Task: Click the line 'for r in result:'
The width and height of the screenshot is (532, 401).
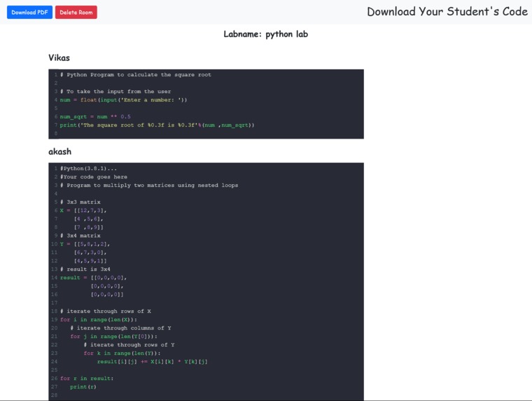Action: [87, 379]
